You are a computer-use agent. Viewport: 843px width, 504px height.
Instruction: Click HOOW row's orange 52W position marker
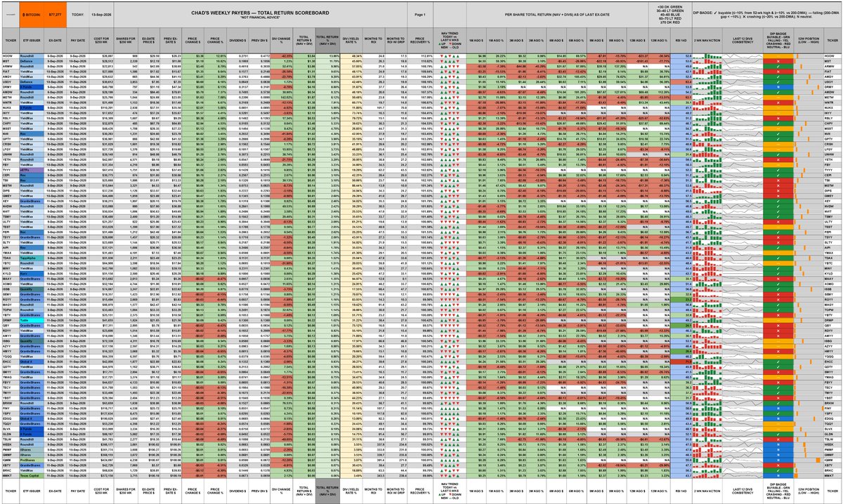point(797,55)
